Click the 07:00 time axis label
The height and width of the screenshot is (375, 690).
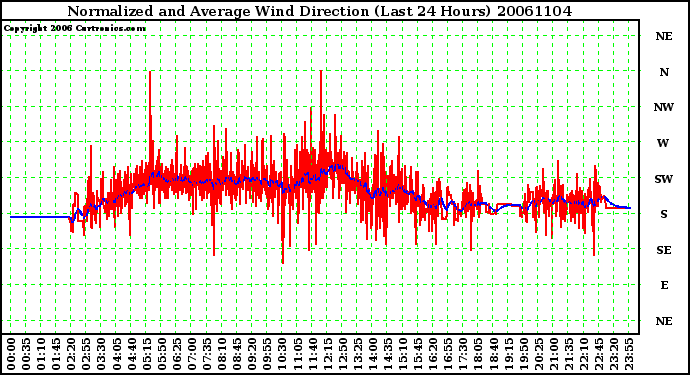(x=192, y=354)
